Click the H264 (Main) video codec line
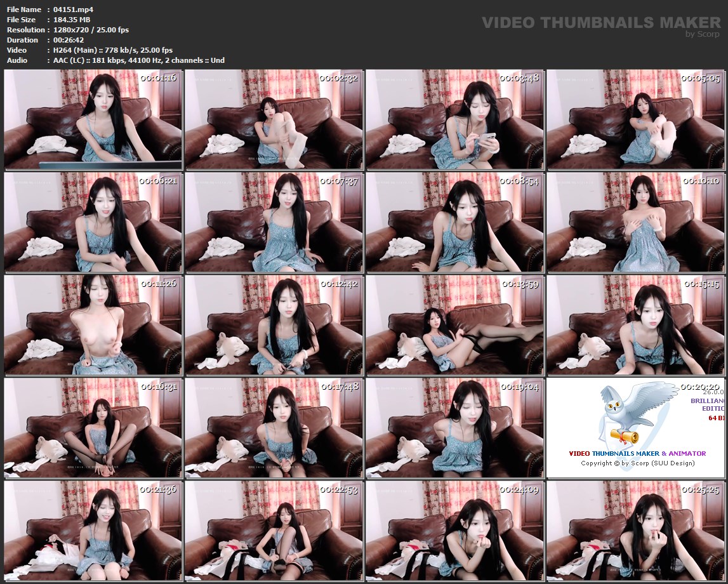 (113, 50)
